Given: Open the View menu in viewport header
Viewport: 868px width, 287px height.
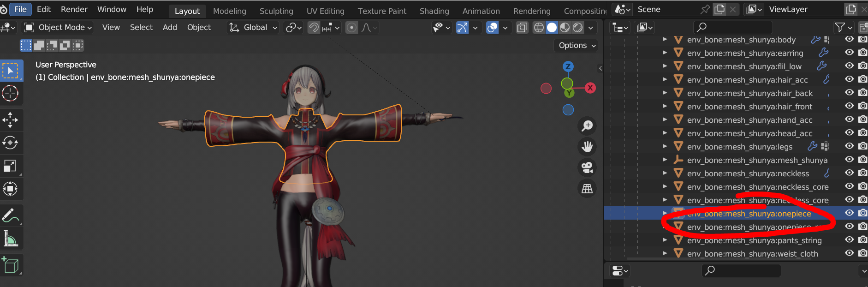Looking at the screenshot, I should tap(111, 28).
